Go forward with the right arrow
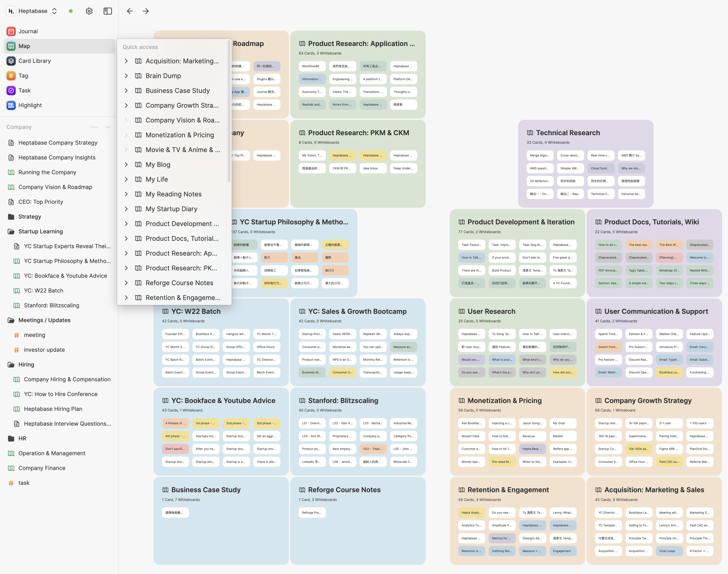728x574 pixels. (x=146, y=11)
